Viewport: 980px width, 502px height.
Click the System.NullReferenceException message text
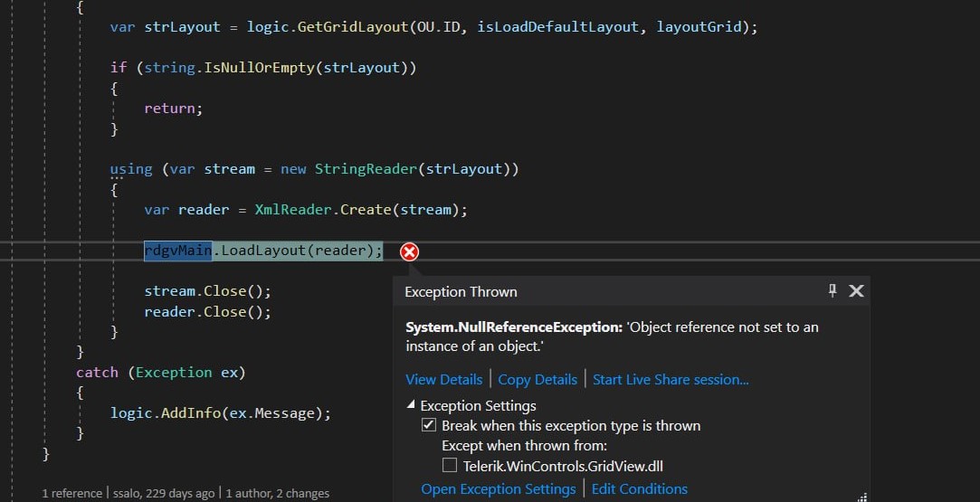(612, 336)
